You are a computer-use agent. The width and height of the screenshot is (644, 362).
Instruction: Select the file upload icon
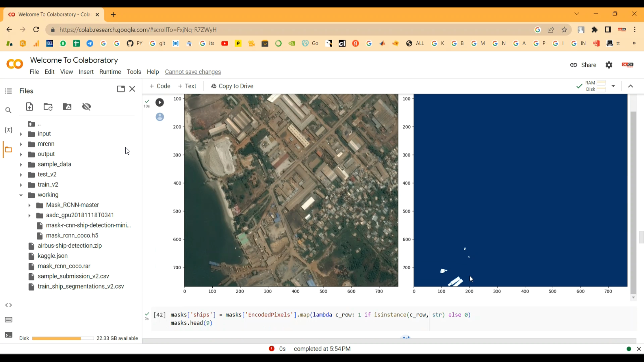click(29, 106)
